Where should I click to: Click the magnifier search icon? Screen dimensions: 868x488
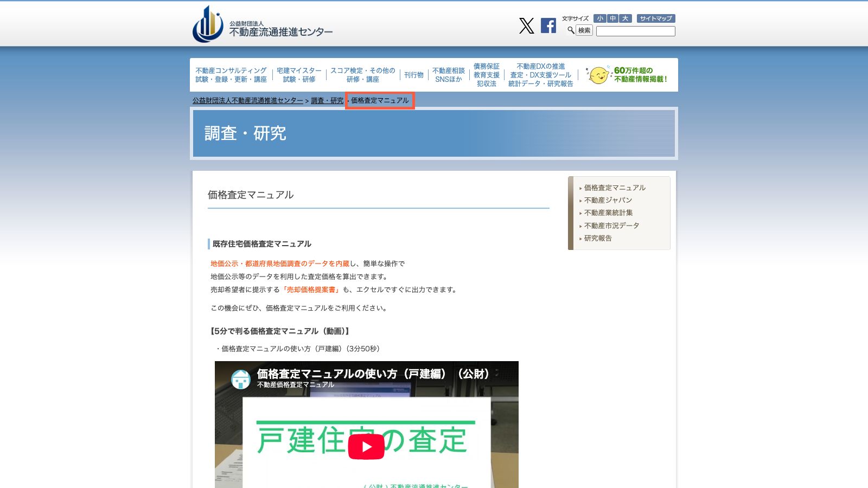point(571,30)
